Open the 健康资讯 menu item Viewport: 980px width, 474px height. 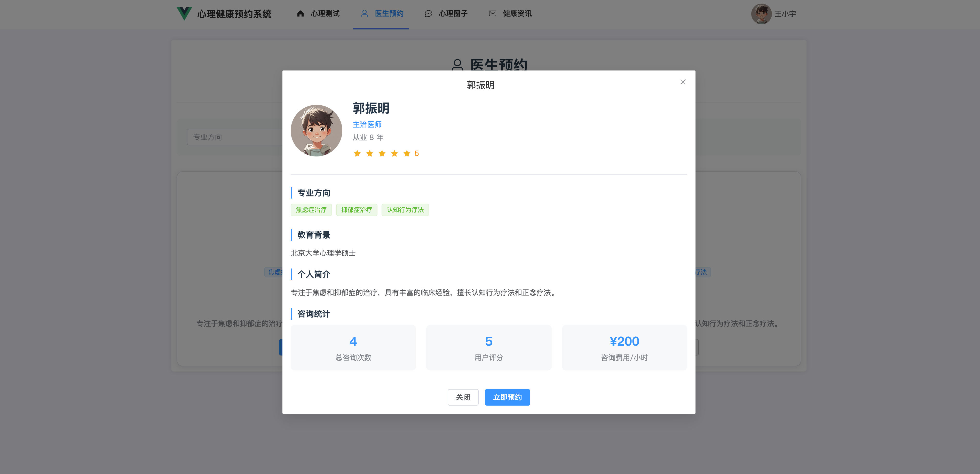click(x=517, y=14)
